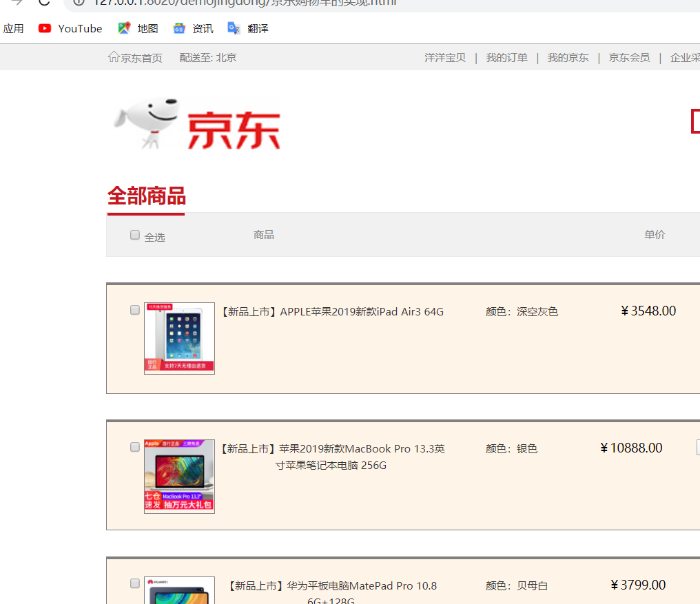Click the 配送至: 北京 delivery location

click(x=208, y=58)
